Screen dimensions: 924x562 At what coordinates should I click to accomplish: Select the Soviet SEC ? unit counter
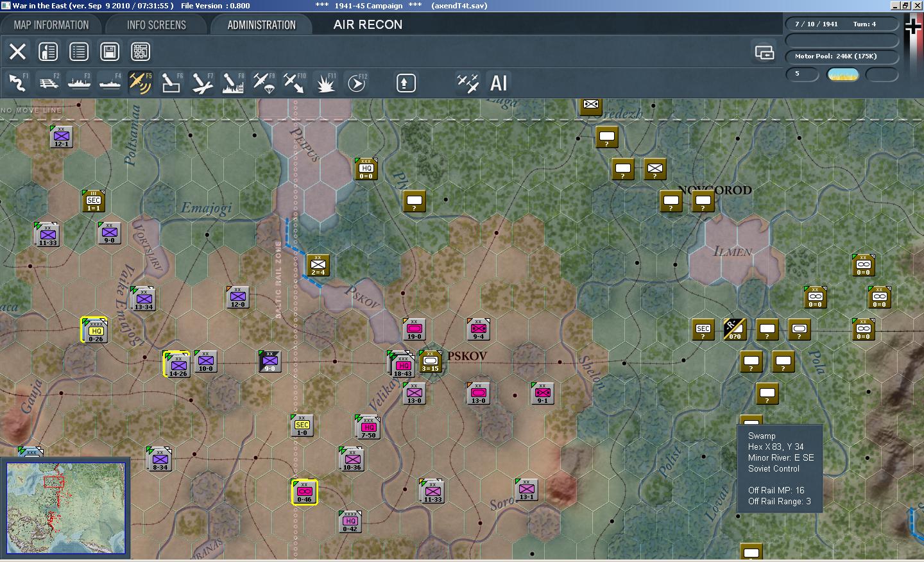703,329
